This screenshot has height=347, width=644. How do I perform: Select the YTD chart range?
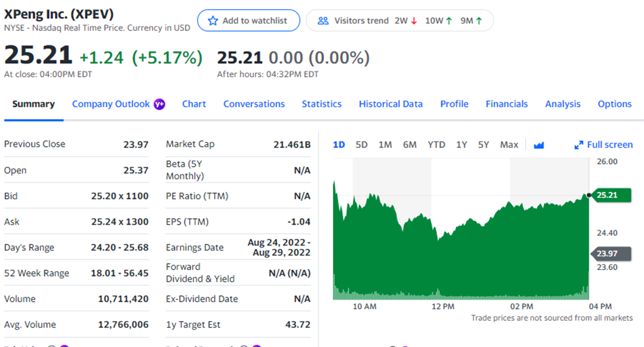[x=436, y=145]
